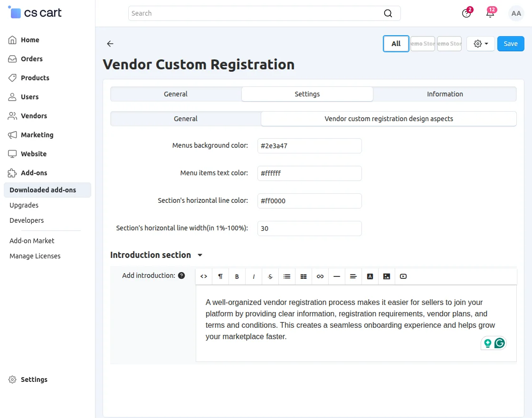Select the All storefronts button
The width and height of the screenshot is (532, 418).
pyautogui.click(x=396, y=43)
